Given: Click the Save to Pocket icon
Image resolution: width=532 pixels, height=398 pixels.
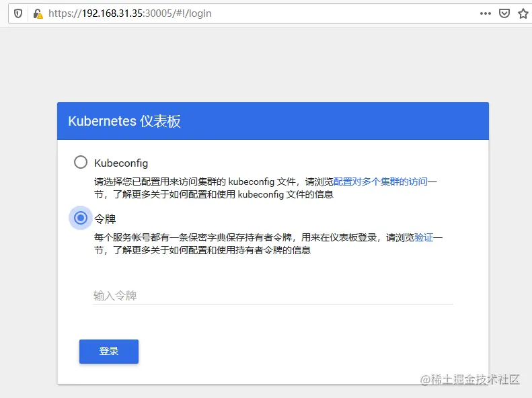Looking at the screenshot, I should [x=504, y=13].
